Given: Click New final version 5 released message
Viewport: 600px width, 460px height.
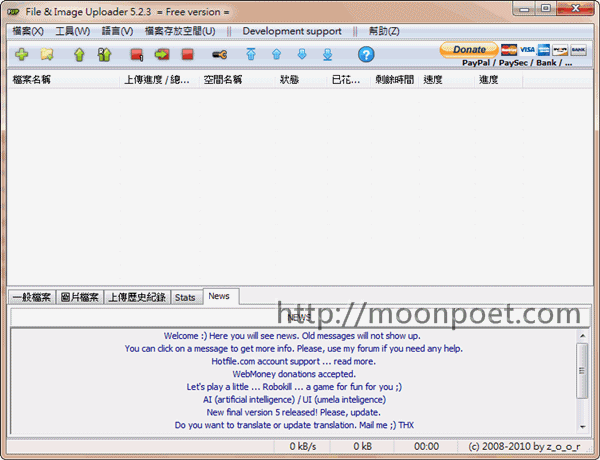Looking at the screenshot, I should [293, 413].
